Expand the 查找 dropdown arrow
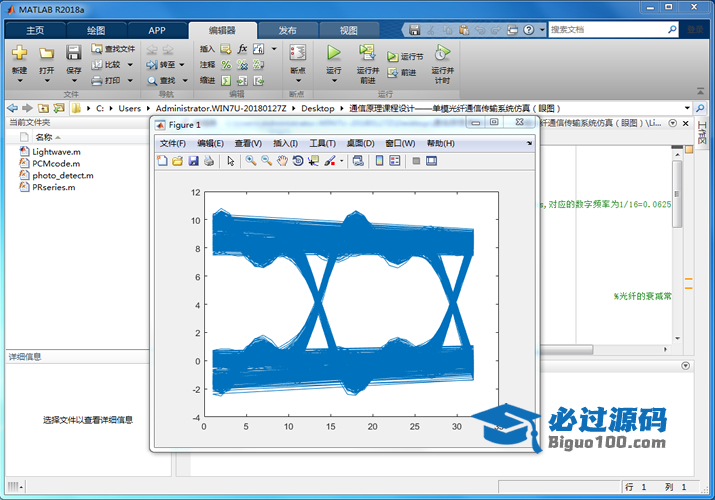The height and width of the screenshot is (500, 715). [185, 81]
